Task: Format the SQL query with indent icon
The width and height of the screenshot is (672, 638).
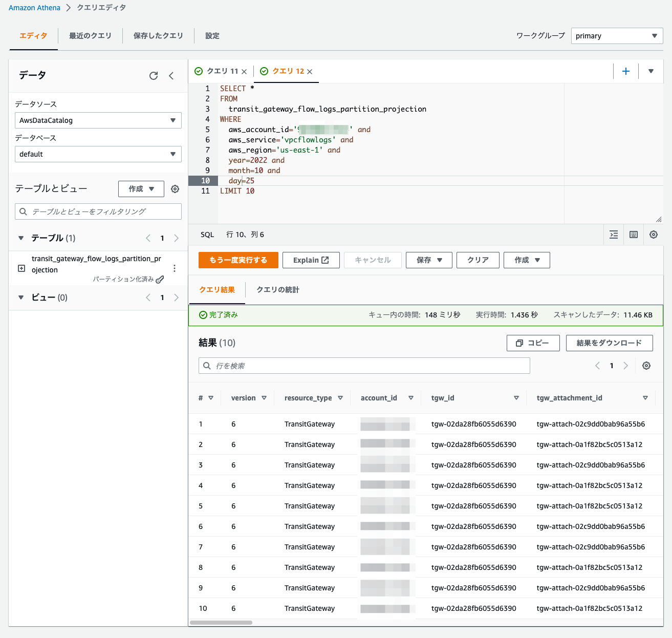Action: tap(614, 234)
